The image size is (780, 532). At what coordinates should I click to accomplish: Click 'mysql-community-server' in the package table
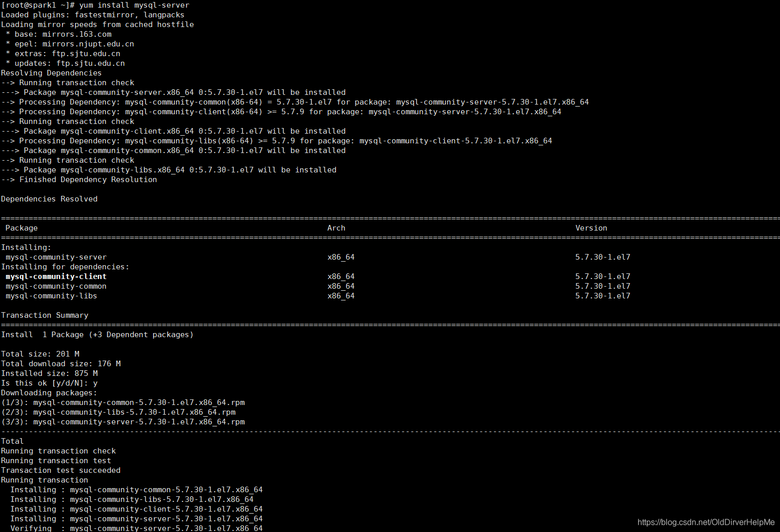(56, 257)
